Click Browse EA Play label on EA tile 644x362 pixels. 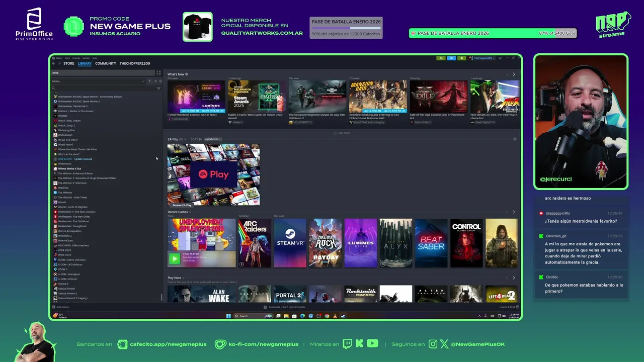pos(182,205)
